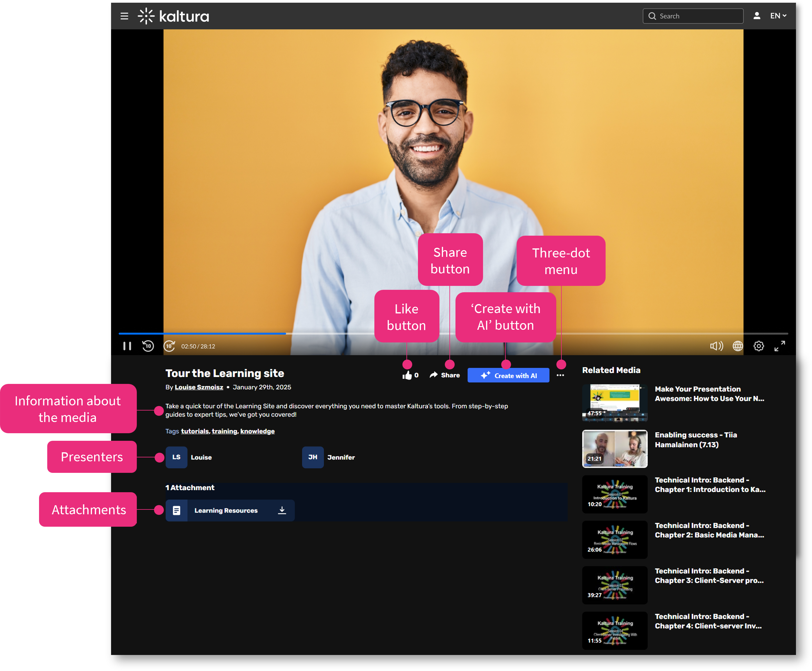
Task: Rewind the video 10 seconds
Action: (148, 346)
